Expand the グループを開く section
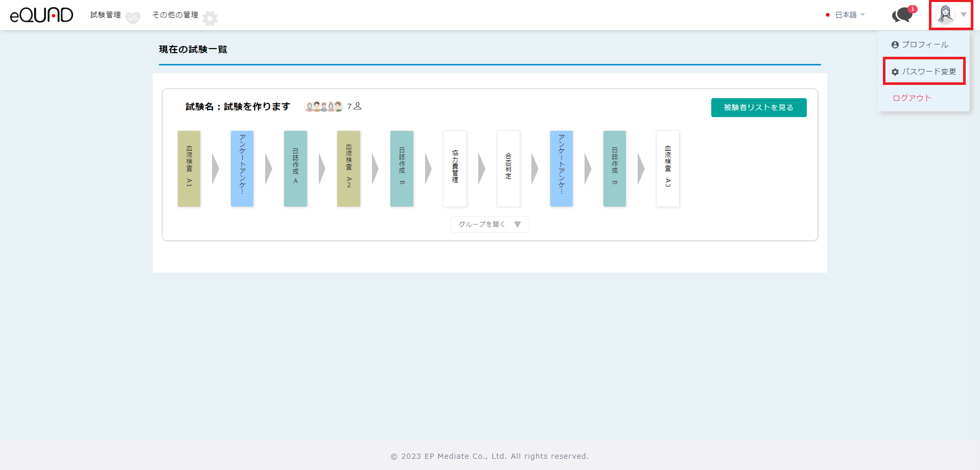The image size is (980, 470). tap(489, 225)
